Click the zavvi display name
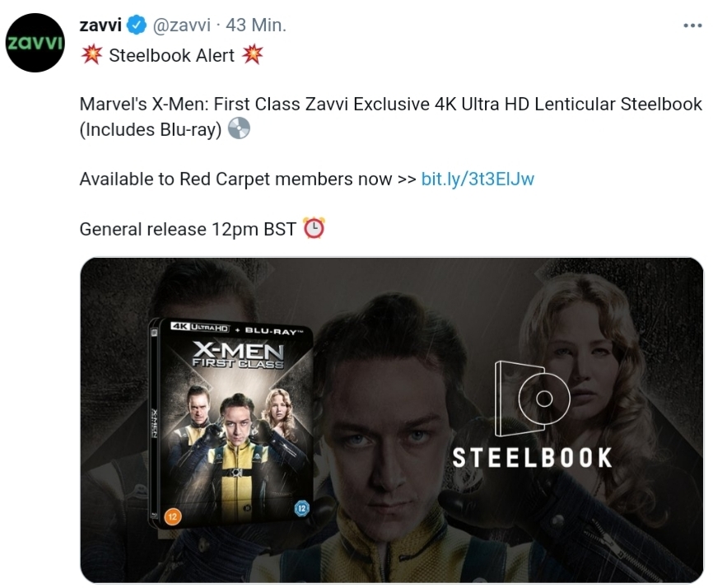 [x=100, y=25]
